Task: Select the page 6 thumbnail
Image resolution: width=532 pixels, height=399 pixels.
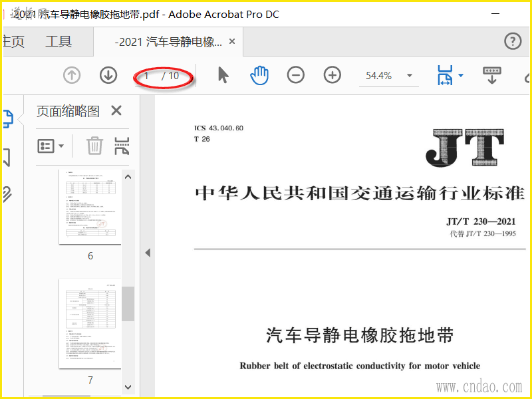Action: [x=90, y=207]
